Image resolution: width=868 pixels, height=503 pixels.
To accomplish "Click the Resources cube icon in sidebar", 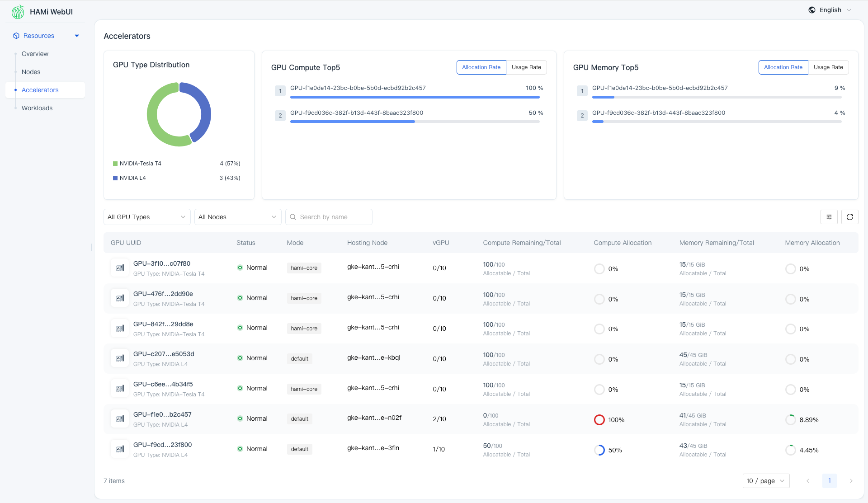I will (x=16, y=36).
